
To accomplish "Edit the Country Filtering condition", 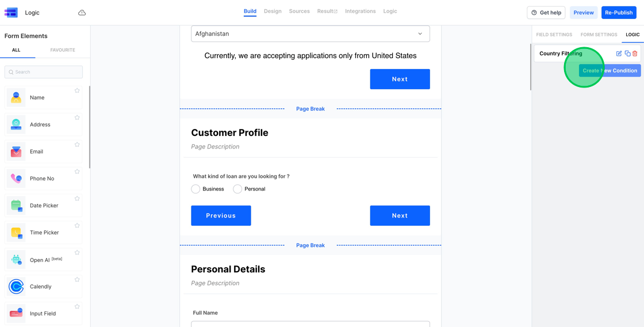I will 619,54.
